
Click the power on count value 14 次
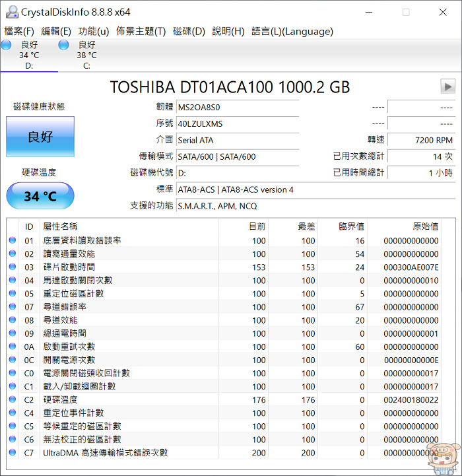coord(421,156)
